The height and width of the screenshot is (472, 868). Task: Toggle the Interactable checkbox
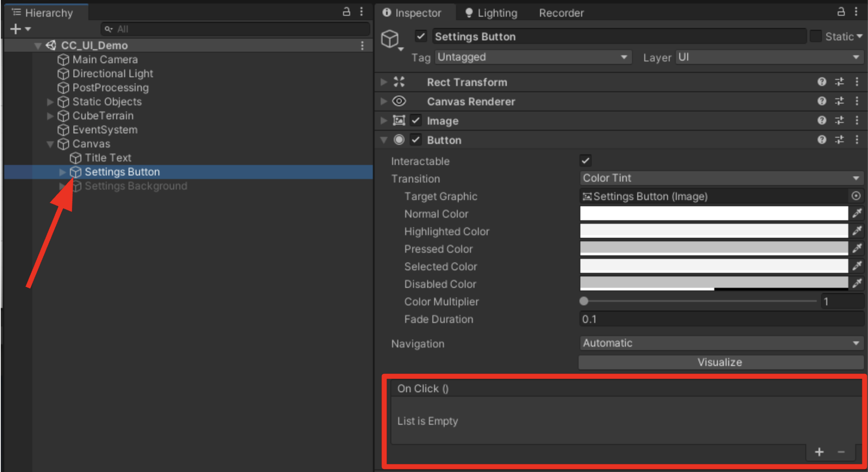(x=585, y=161)
